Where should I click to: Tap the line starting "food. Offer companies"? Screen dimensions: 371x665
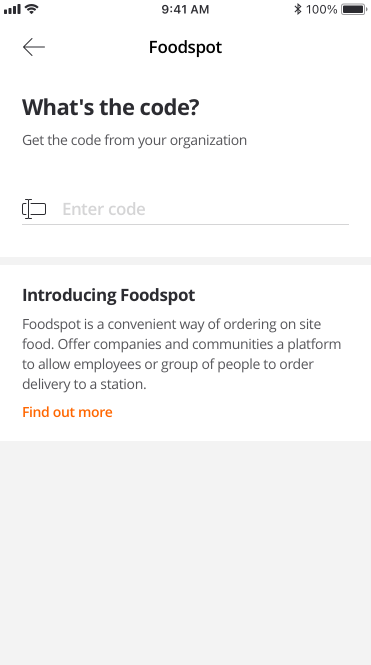pos(181,344)
